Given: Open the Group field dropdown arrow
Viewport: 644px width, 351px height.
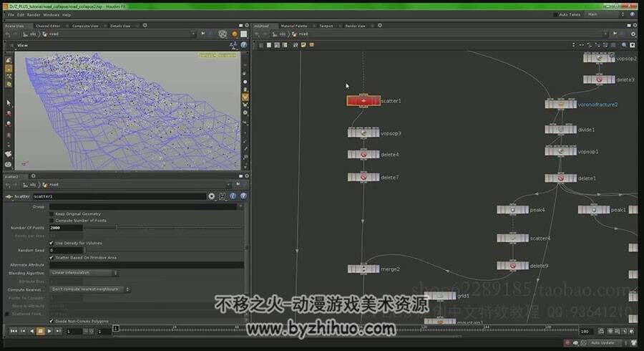Looking at the screenshot, I should 240,206.
